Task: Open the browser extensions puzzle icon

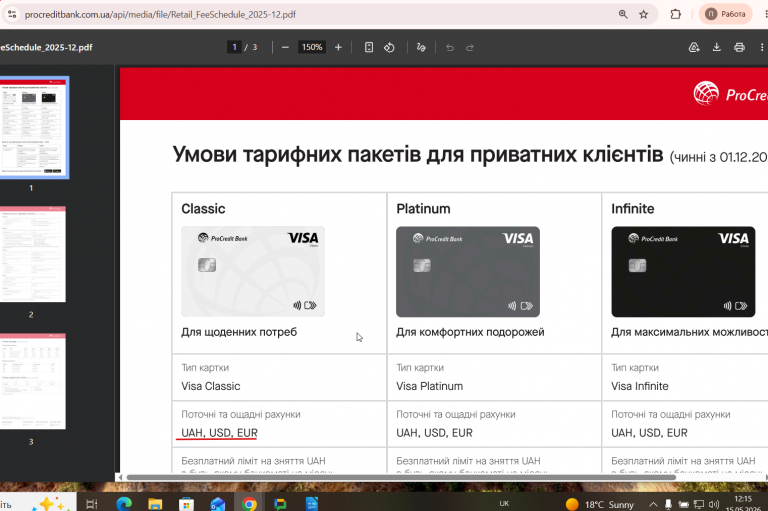Action: pyautogui.click(x=675, y=14)
